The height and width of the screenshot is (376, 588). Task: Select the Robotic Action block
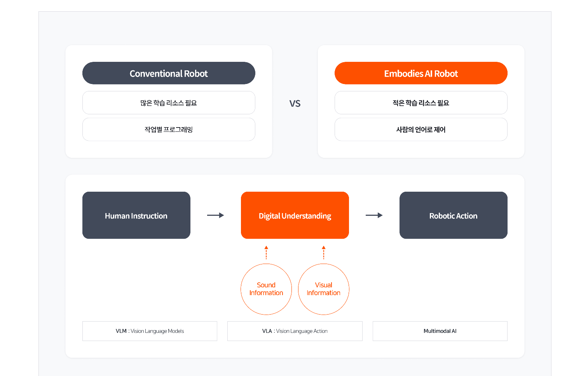(453, 215)
